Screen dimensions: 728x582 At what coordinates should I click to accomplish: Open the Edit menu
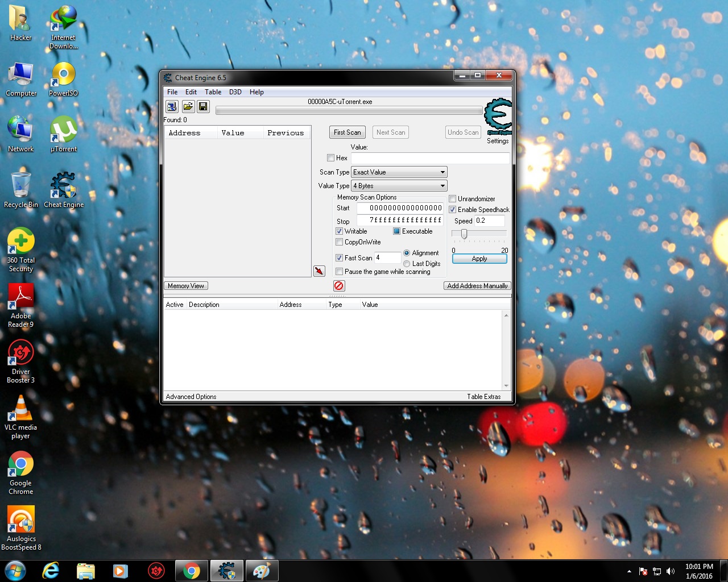click(x=191, y=92)
